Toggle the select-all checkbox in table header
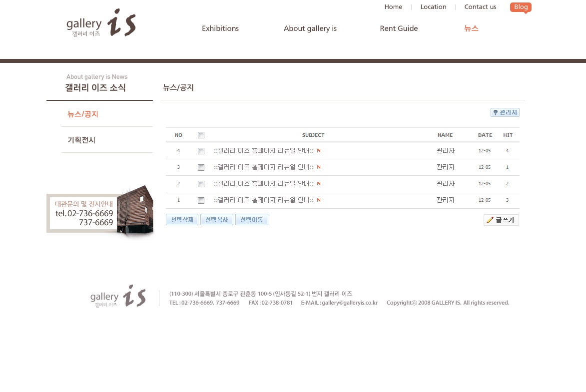This screenshot has width=586, height=392. (x=201, y=135)
